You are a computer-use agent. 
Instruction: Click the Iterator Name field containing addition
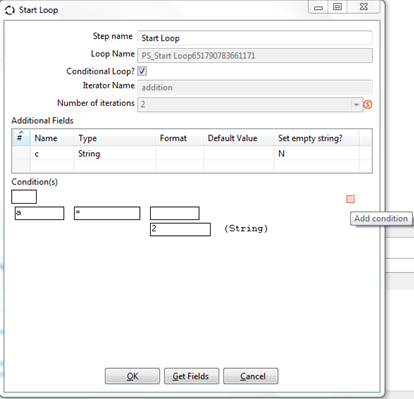pyautogui.click(x=255, y=87)
